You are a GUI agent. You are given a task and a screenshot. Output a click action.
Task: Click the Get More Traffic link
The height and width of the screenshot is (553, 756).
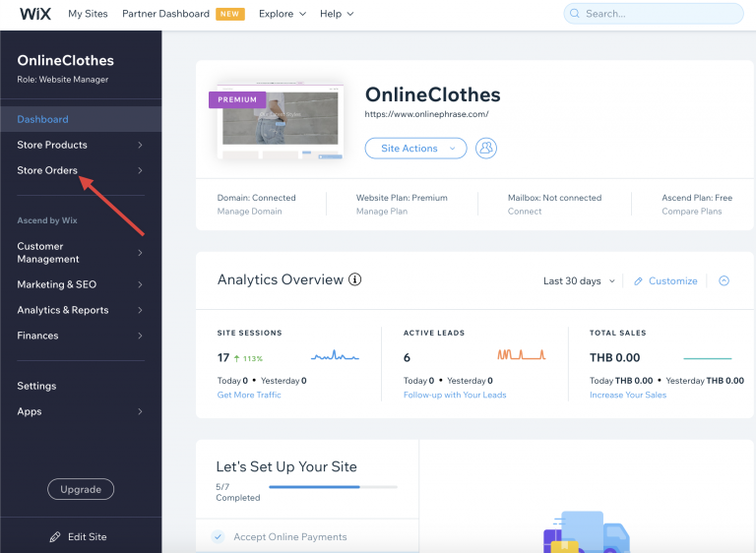[x=249, y=395]
